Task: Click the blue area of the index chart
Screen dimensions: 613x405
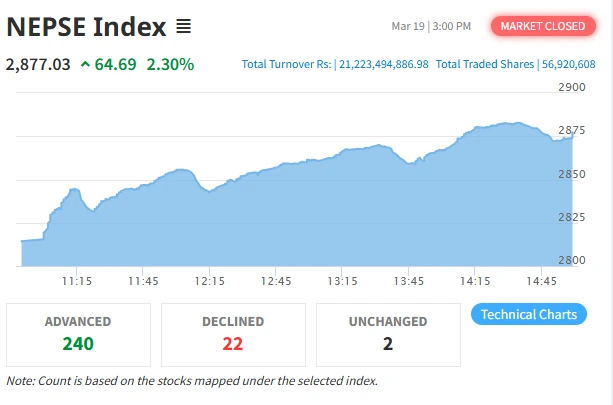Action: (300, 220)
